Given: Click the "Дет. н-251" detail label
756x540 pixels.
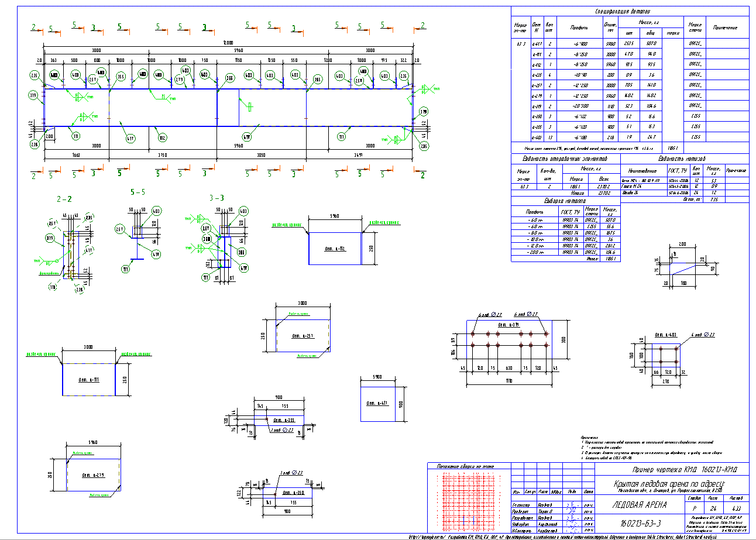Looking at the screenshot, I should (x=302, y=336).
